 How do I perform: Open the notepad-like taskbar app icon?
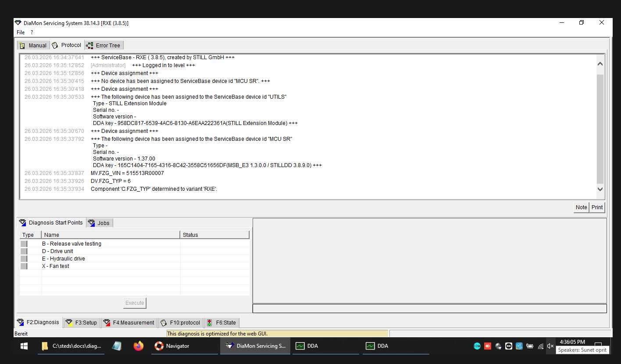pyautogui.click(x=117, y=346)
